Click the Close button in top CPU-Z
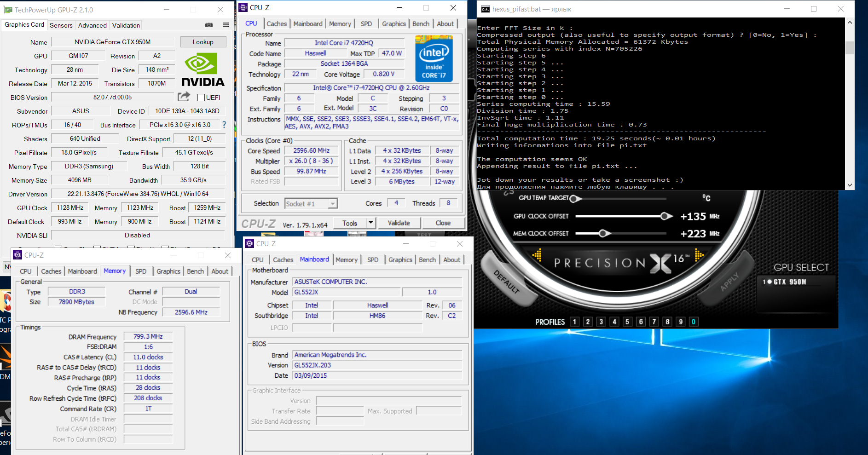Screen dimensions: 868x455 click(443, 223)
